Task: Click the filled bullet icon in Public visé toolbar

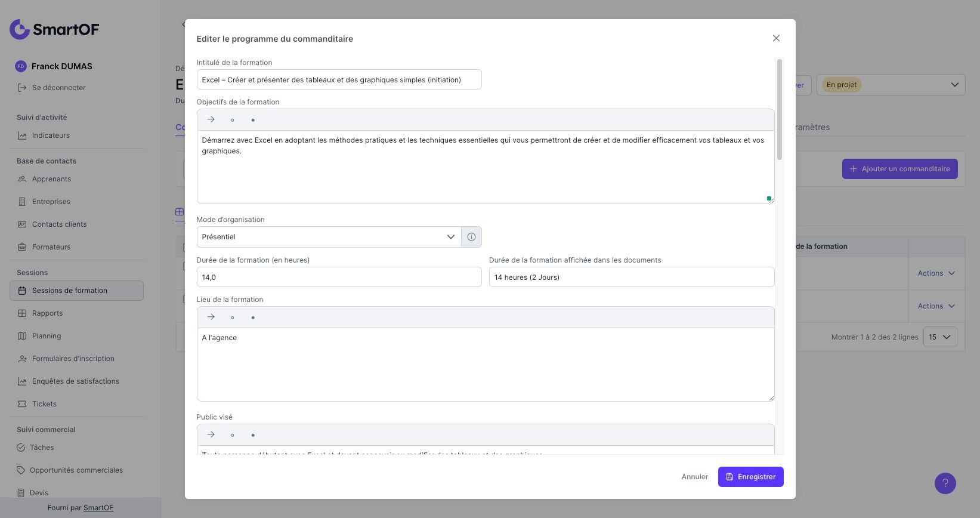Action: 253,435
